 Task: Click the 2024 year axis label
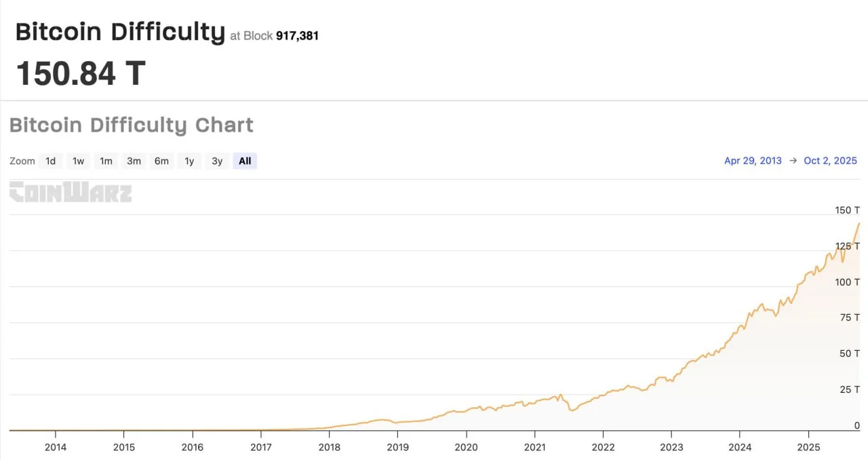740,447
